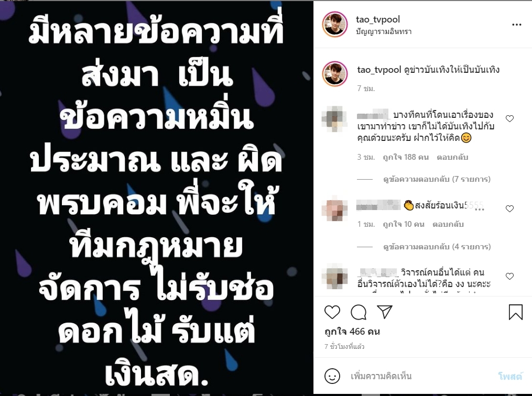Reply to the second comment via ตอบกลับ

(448, 224)
